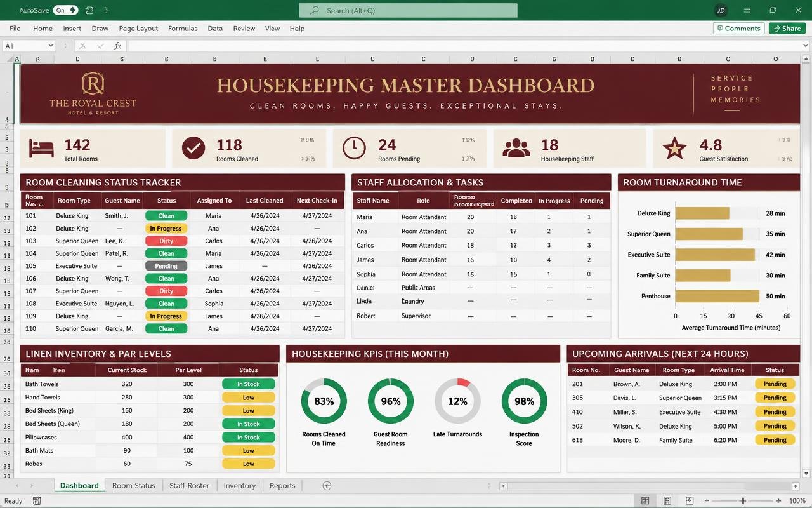Click the 100% zoom level
The height and width of the screenshot is (508, 812).
click(797, 501)
